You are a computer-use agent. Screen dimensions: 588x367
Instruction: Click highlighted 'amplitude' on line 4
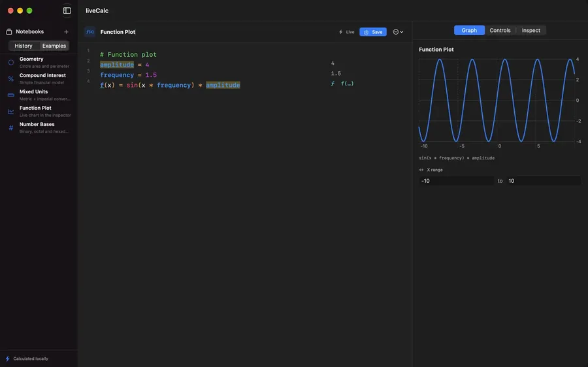pos(223,85)
